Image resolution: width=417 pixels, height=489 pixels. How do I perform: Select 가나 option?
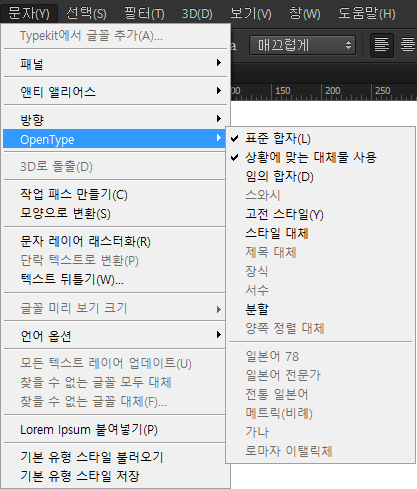pyautogui.click(x=320, y=432)
